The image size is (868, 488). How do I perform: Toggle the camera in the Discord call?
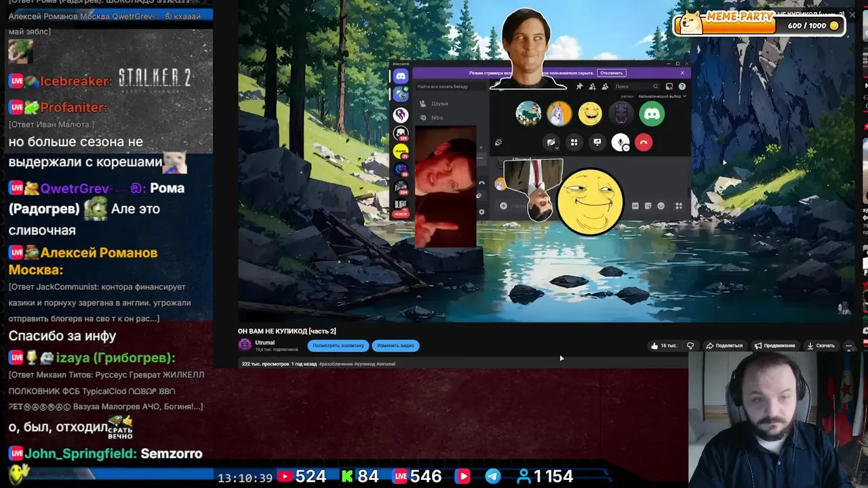[x=551, y=142]
